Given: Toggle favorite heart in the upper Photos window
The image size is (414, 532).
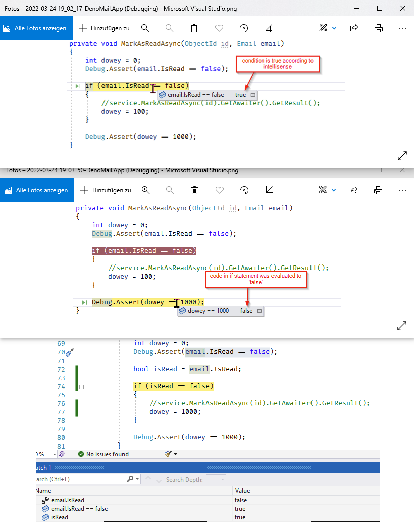Looking at the screenshot, I should click(219, 28).
